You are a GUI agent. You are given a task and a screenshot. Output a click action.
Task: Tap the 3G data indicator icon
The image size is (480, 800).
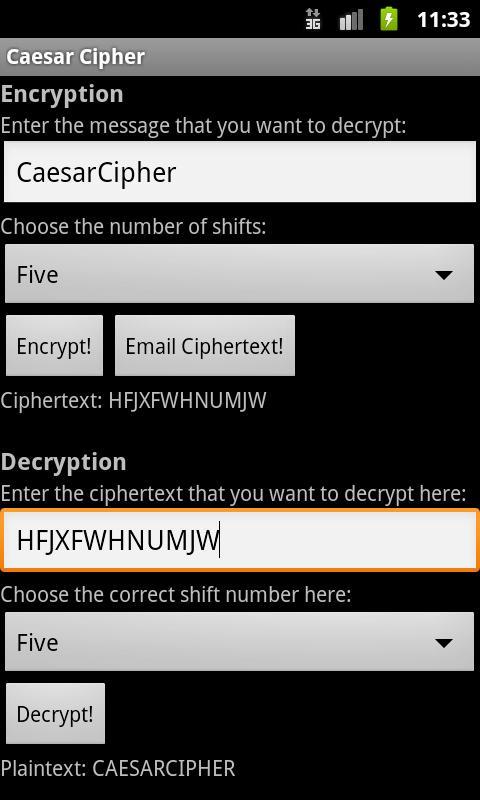click(313, 20)
